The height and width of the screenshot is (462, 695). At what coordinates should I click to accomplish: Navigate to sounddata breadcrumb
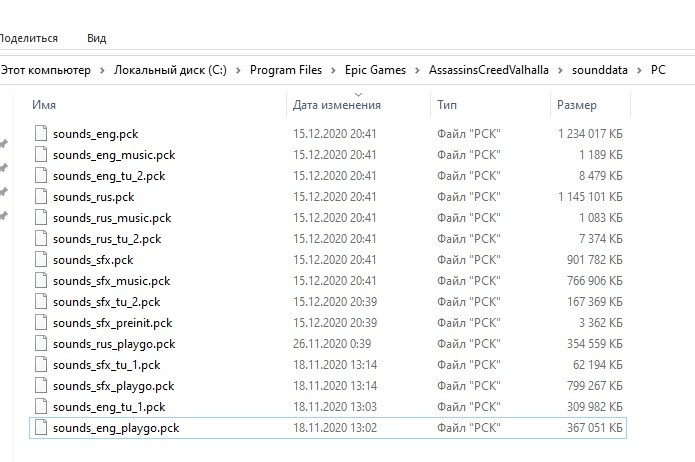point(600,70)
